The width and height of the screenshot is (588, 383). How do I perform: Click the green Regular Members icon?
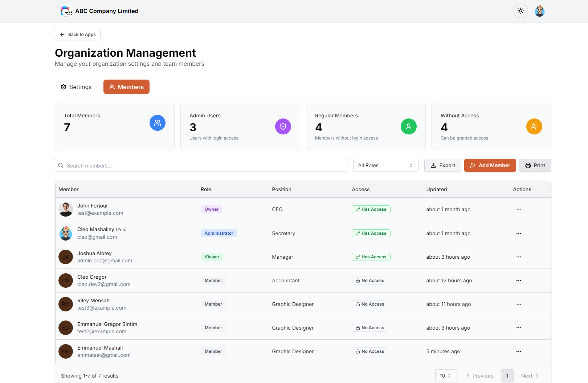pyautogui.click(x=408, y=126)
